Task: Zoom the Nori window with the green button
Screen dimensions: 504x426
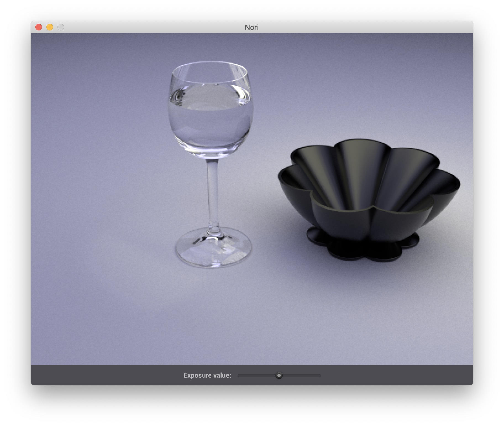Action: 60,27
